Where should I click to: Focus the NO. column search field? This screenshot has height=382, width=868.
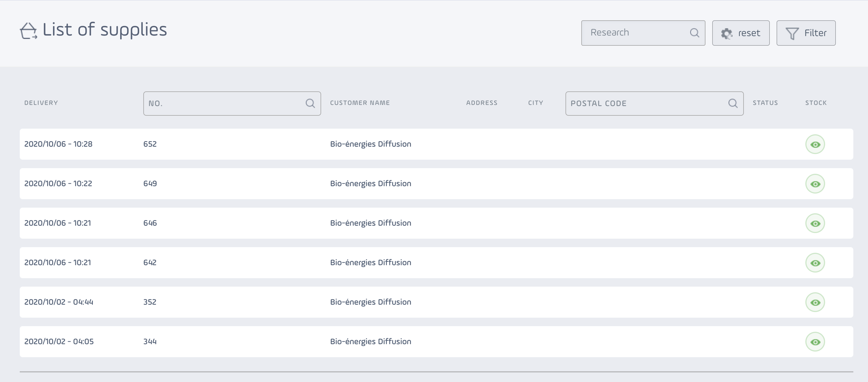click(232, 104)
